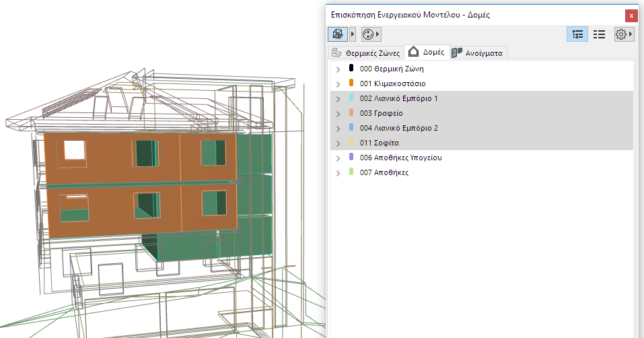Click orange swatch of 001 Κλιμακοστάσιο
Image resolution: width=644 pixels, height=338 pixels.
tap(351, 83)
